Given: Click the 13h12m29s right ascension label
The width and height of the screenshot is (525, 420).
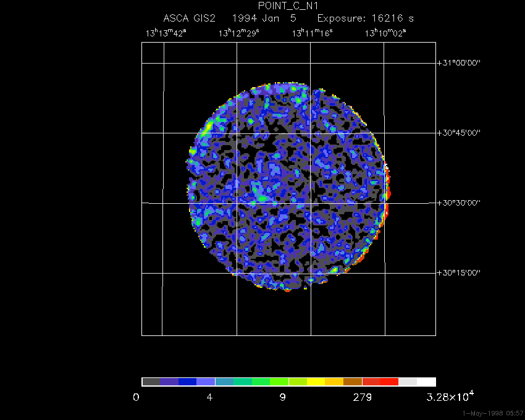Looking at the screenshot, I should click(x=239, y=33).
